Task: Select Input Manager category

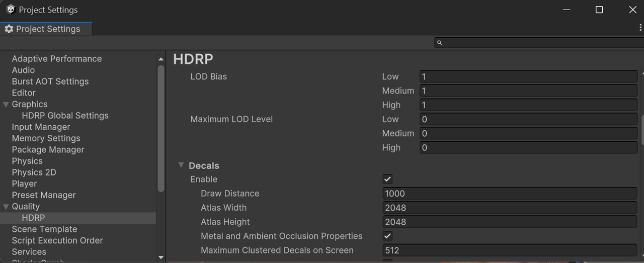Action: [x=41, y=127]
